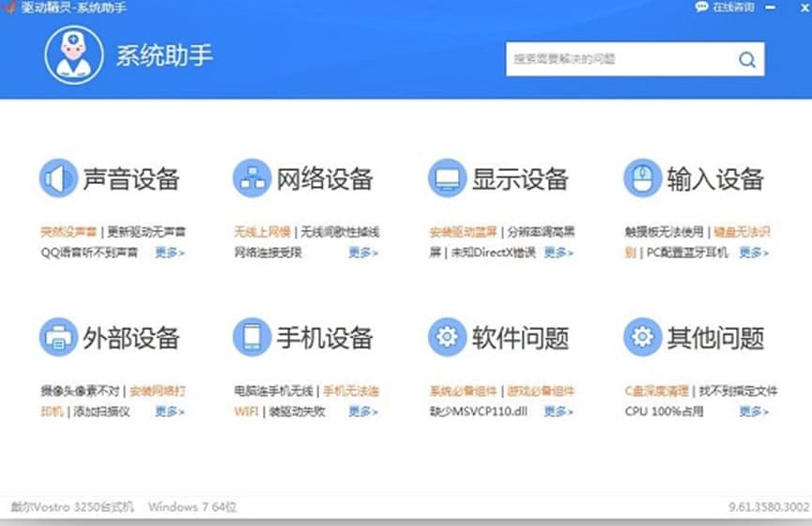Viewport: 812px width, 526px height.
Task: Open 更多 under 显示设备
Action: [x=559, y=253]
